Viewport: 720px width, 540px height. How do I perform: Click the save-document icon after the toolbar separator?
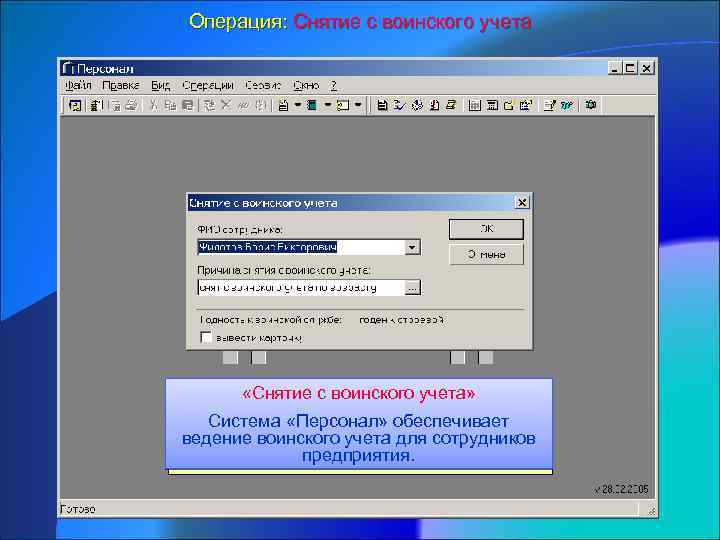382,105
